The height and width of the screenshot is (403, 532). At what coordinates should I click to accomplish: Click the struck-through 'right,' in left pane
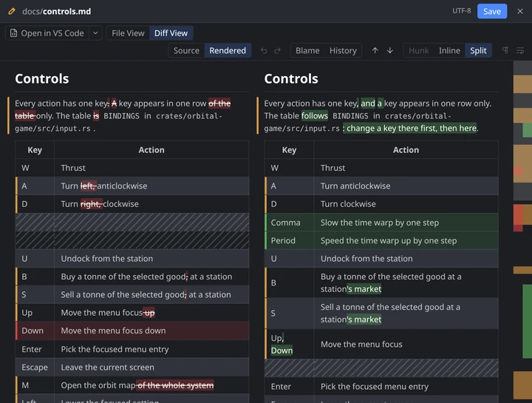(x=92, y=204)
